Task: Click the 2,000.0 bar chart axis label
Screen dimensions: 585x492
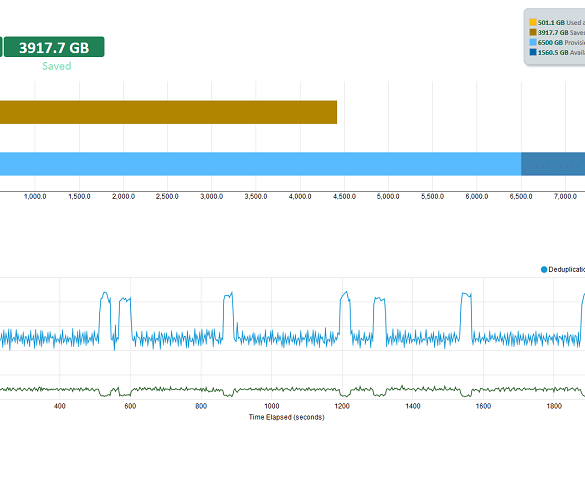Action: [123, 197]
